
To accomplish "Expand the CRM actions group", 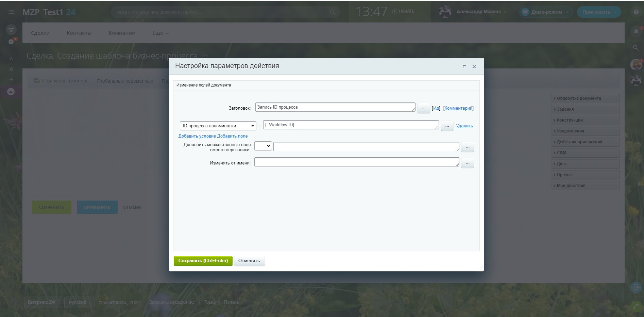I will tap(585, 153).
